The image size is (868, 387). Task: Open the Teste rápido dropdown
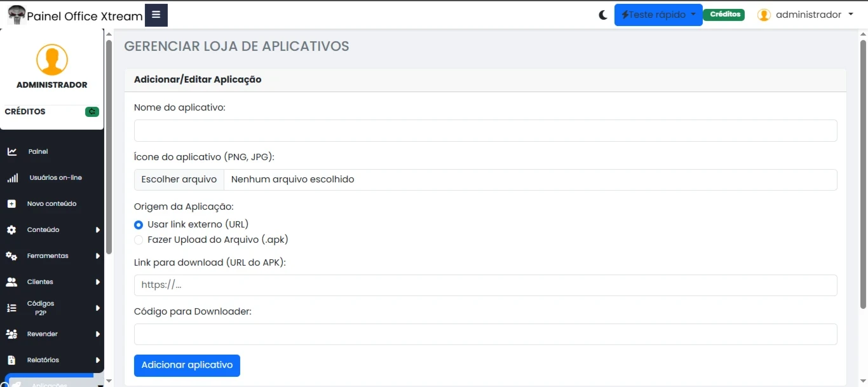[x=658, y=15]
